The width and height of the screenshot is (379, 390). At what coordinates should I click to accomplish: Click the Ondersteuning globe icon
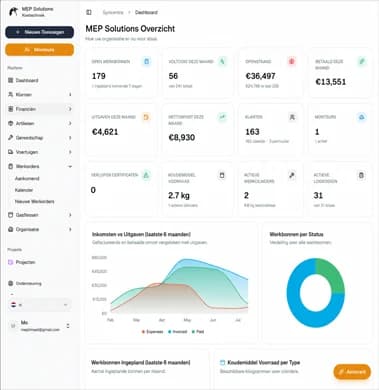pos(10,283)
